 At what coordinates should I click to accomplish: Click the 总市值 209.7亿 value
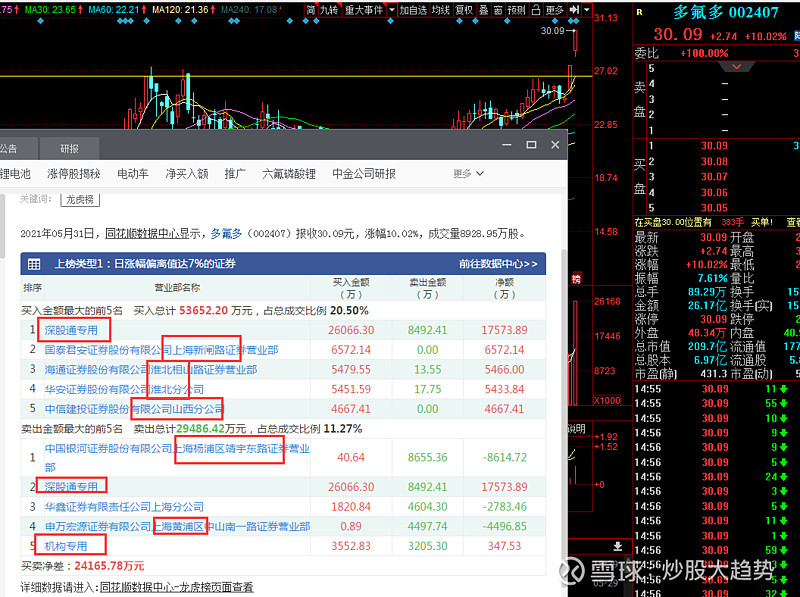(x=706, y=347)
